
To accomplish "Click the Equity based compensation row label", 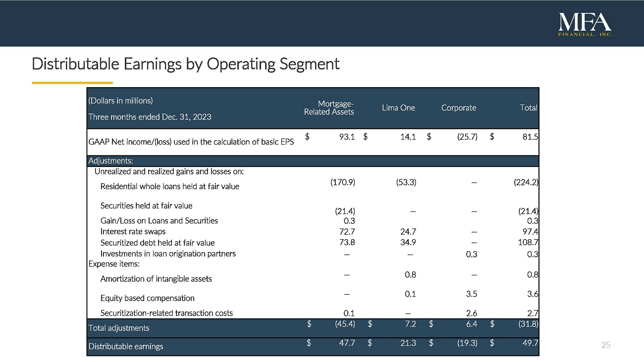I will 147,298.
